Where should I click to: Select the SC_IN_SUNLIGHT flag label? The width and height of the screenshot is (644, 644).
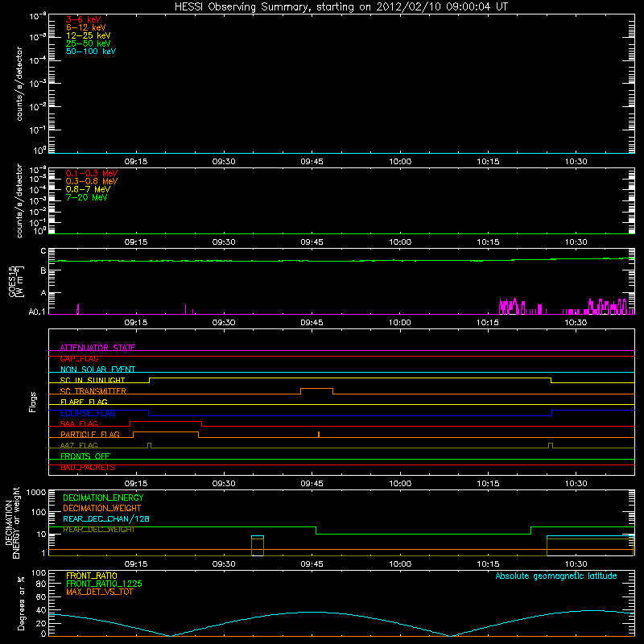tap(93, 380)
